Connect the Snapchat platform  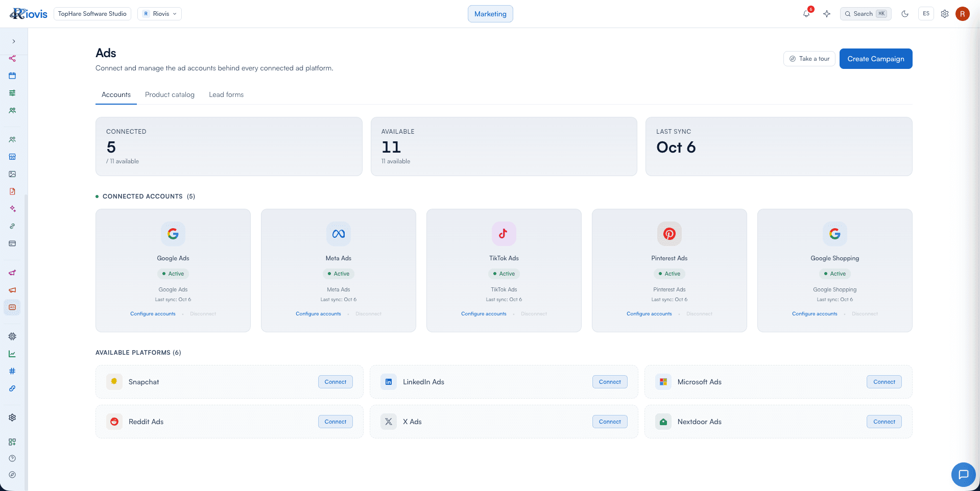[x=336, y=382]
